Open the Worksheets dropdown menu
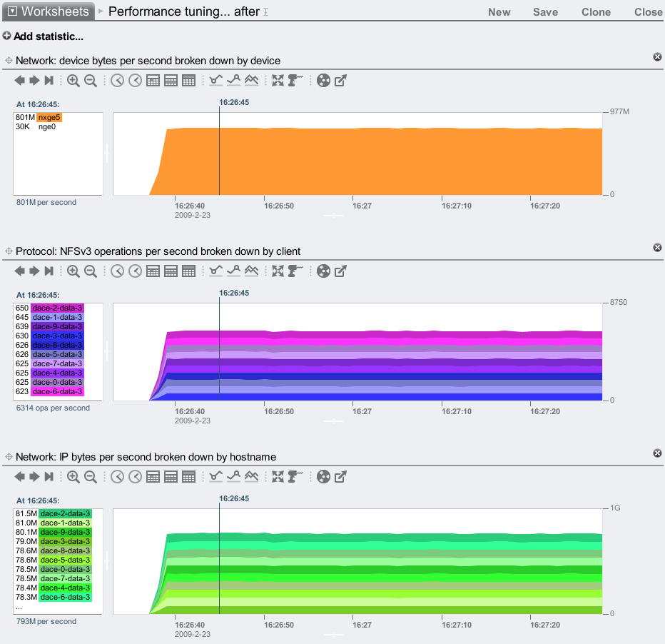Image resolution: width=665 pixels, height=644 pixels. click(48, 11)
